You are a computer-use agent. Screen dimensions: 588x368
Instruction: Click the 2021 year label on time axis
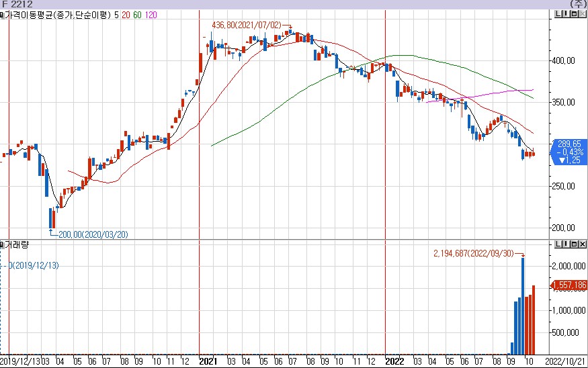208,362
